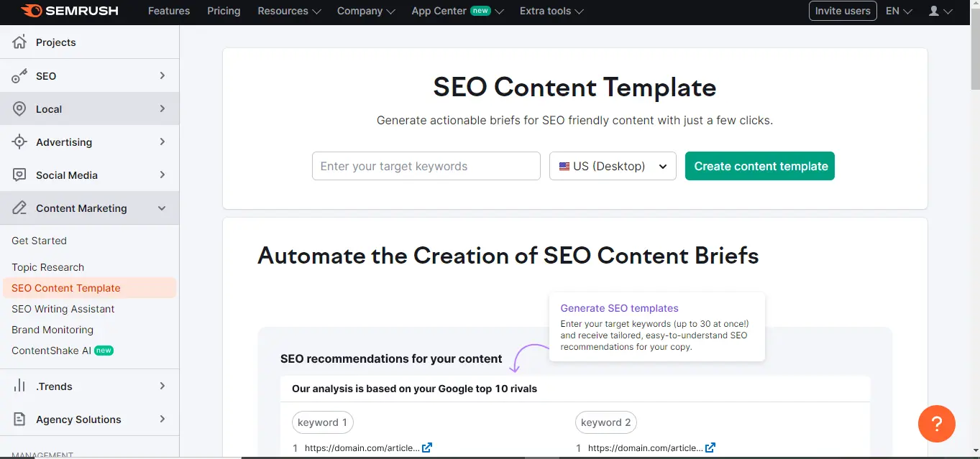980x459 pixels.
Task: Select SEO Content Template sidebar item
Action: [89, 288]
